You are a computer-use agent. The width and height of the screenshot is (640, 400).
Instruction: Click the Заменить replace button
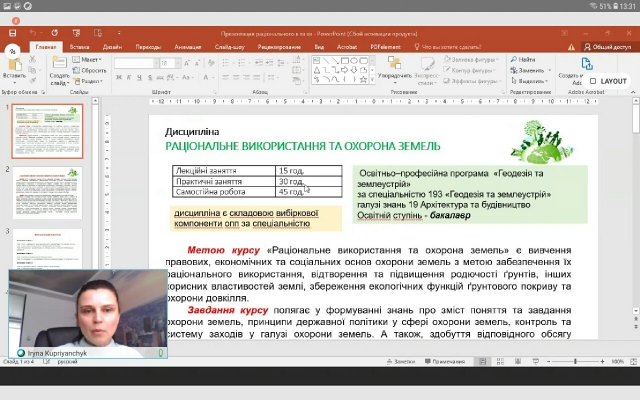click(530, 70)
